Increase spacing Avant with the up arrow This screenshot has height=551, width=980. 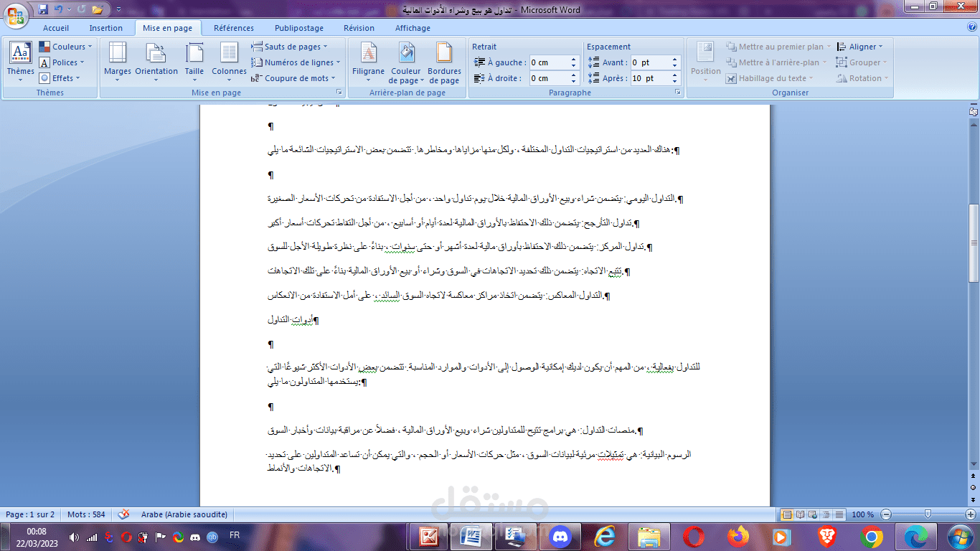(674, 60)
